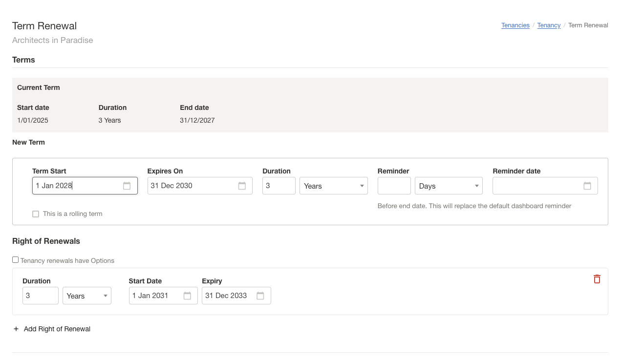Viewport: 622px width, 364px height.
Task: Delete the right of renewal row
Action: pos(597,279)
